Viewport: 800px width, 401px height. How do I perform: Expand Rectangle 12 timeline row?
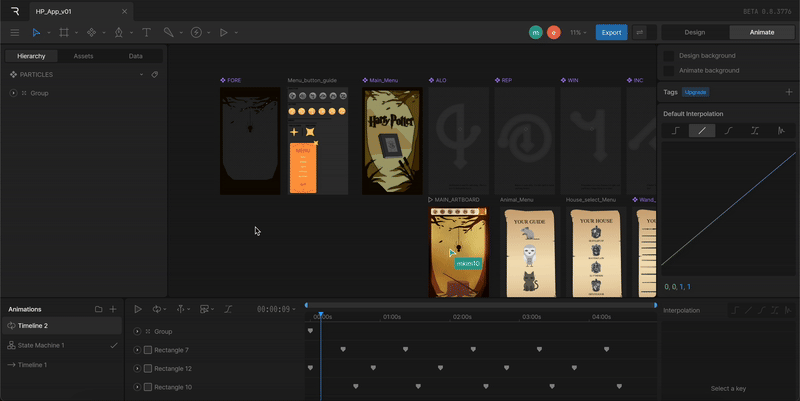coord(137,368)
